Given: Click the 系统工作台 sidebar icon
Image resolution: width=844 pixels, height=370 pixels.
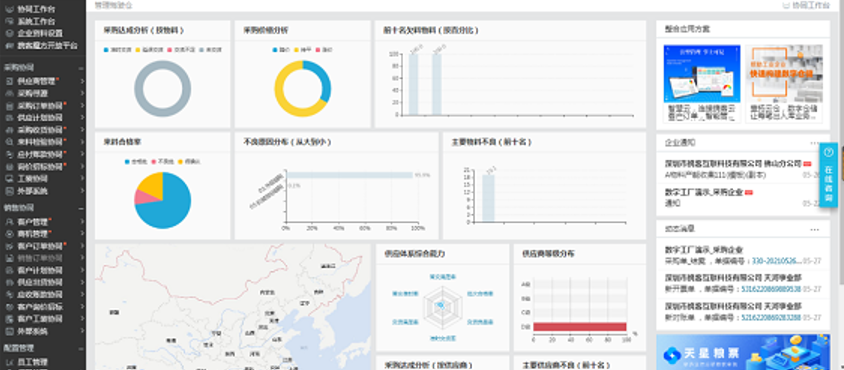Looking at the screenshot, I should 9,22.
